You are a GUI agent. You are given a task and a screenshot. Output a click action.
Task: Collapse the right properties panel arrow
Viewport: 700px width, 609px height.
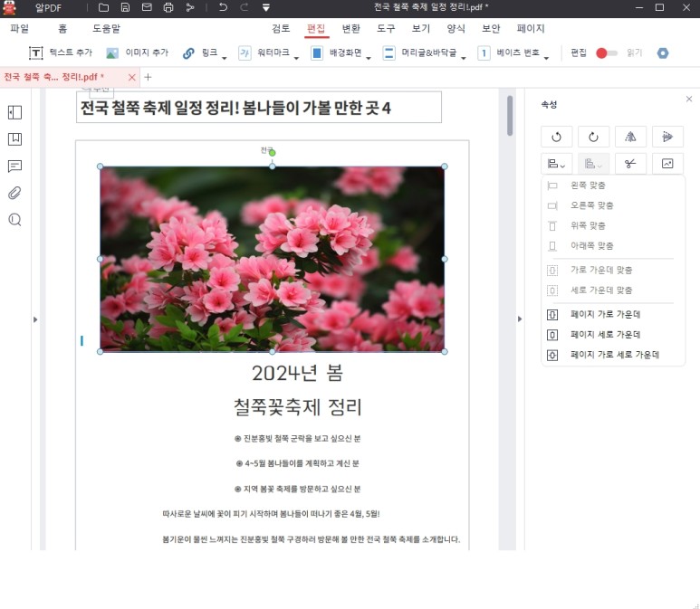(520, 319)
